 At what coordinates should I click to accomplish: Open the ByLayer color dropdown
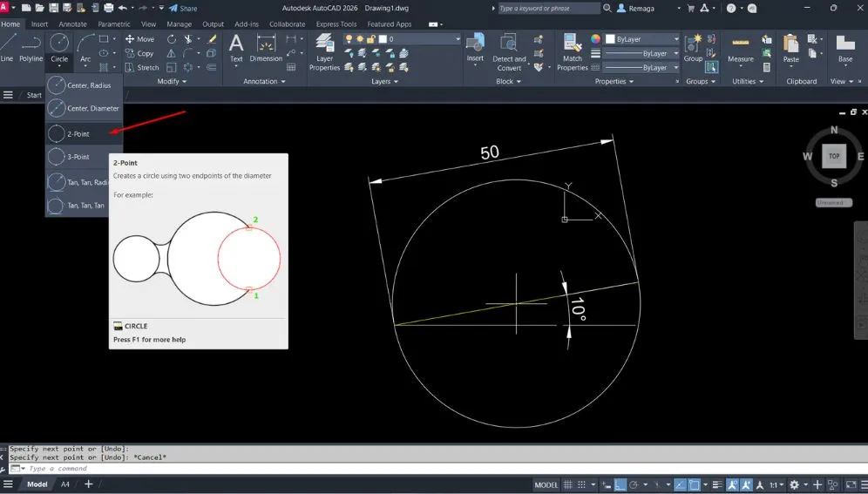click(646, 39)
